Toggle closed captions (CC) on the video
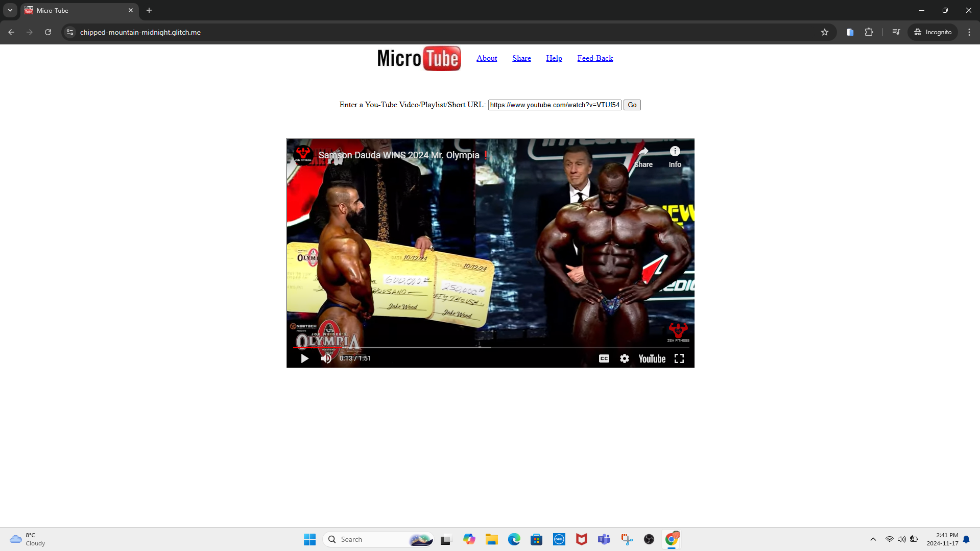 [604, 358]
